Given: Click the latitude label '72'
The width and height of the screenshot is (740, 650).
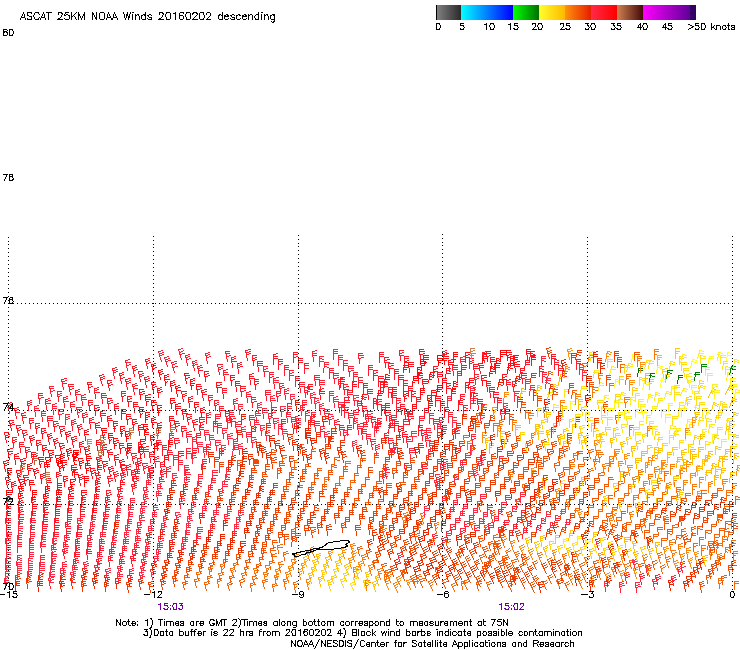Looking at the screenshot, I should click(8, 501).
